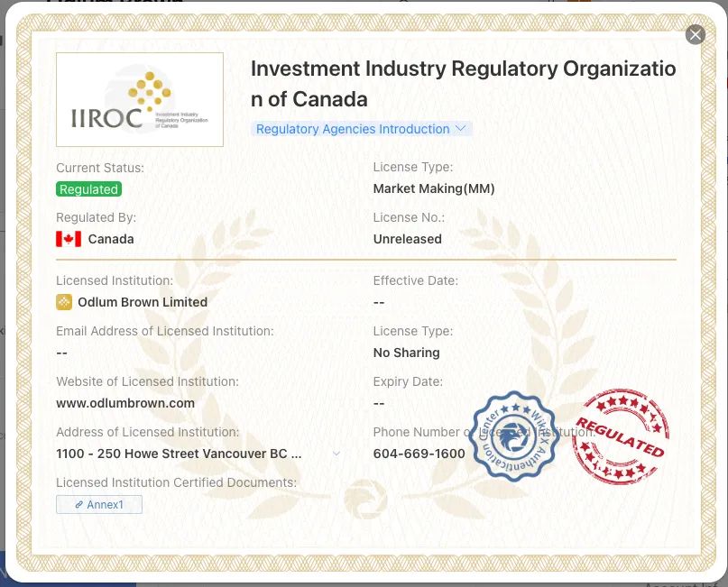Click the Canada flag icon

click(x=69, y=239)
